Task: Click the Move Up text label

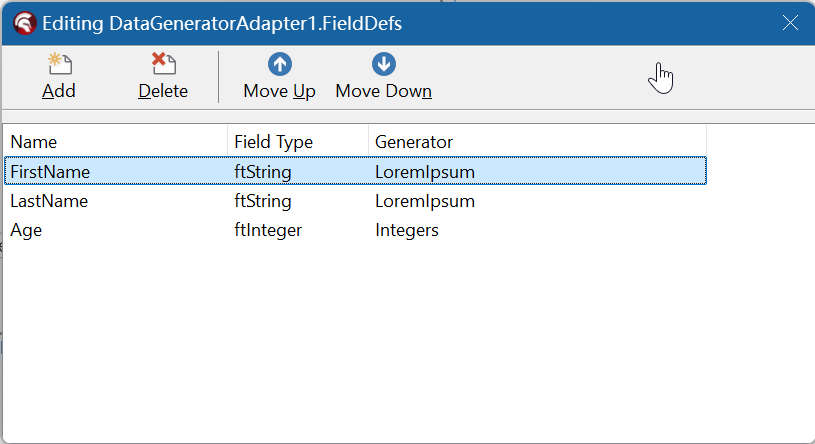Action: point(280,91)
